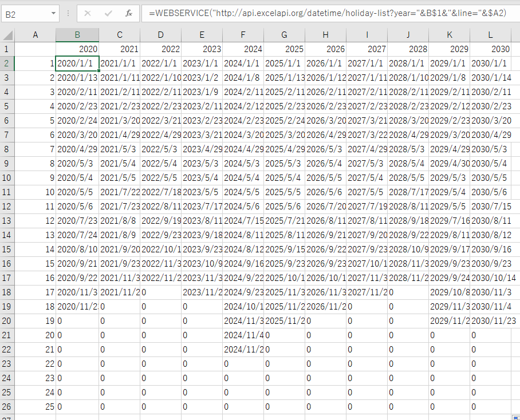Viewport: 520px width, 420px height.
Task: Select row 1 header
Action: [7, 49]
